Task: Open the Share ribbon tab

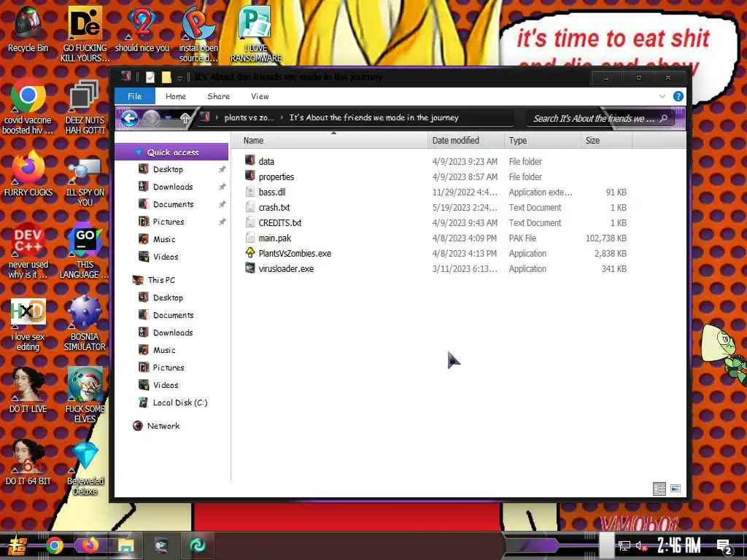Action: (219, 96)
